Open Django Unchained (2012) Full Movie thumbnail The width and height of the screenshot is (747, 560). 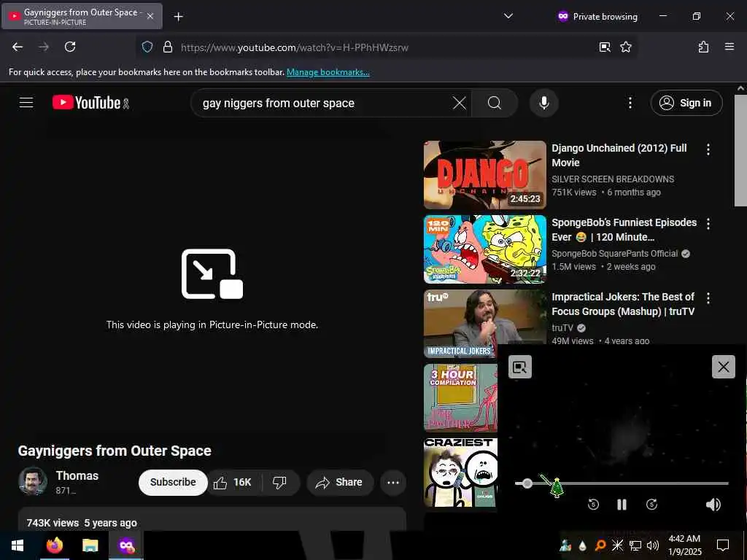(x=484, y=175)
